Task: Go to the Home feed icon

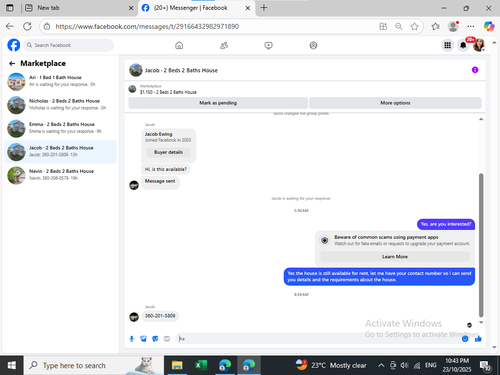Action: 179,45
